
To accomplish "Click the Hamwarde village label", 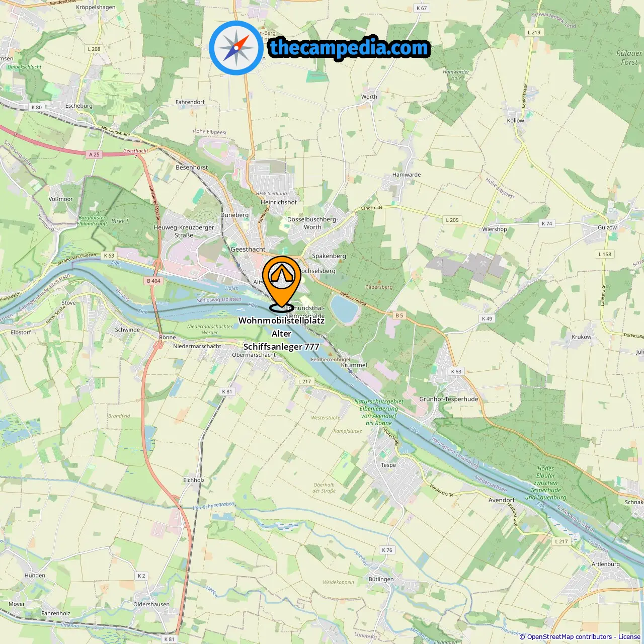I will [407, 175].
